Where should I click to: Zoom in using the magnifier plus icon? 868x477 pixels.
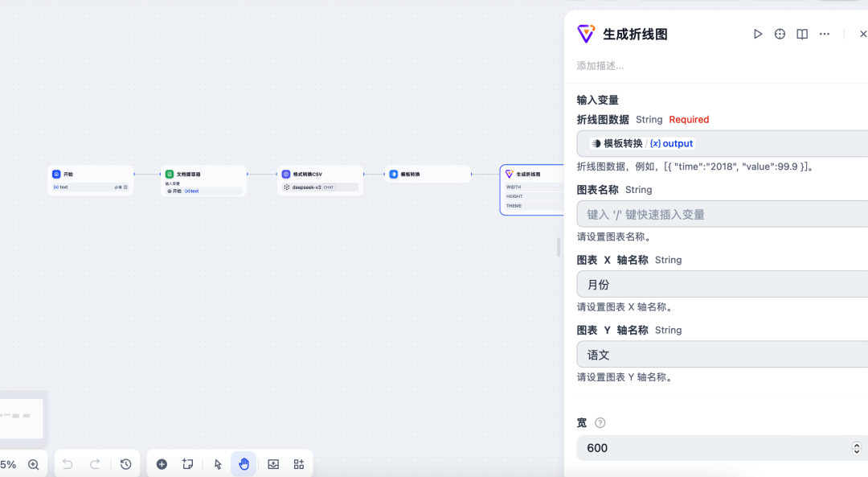(34, 464)
